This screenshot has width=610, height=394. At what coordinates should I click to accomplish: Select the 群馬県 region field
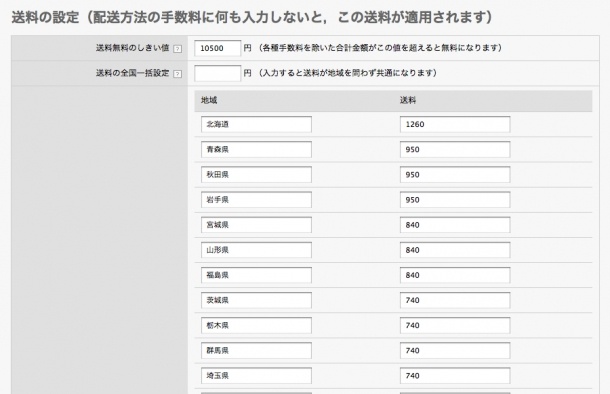point(256,351)
